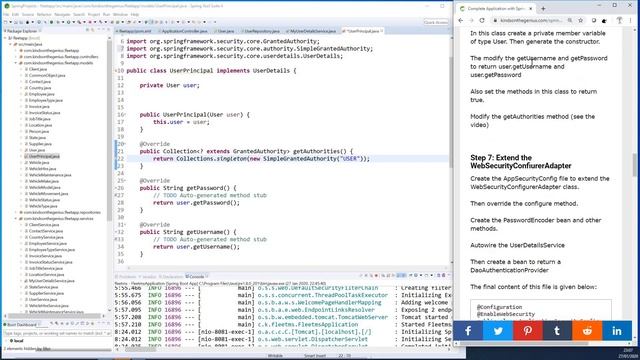This screenshot has width=640, height=360.
Task: Select the Console view tab
Action: point(196,277)
